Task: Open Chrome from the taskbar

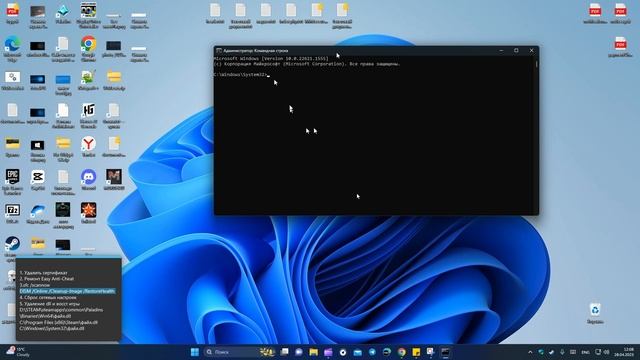Action: tap(402, 352)
